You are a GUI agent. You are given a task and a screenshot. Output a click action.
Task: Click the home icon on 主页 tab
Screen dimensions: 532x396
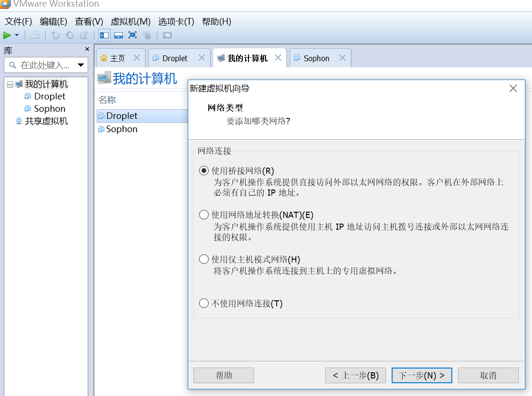click(104, 58)
